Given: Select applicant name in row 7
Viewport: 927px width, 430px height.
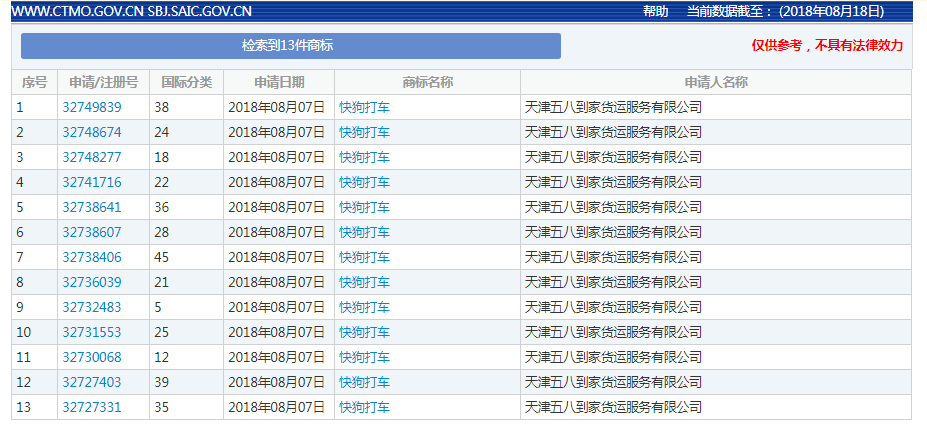Looking at the screenshot, I should (613, 257).
